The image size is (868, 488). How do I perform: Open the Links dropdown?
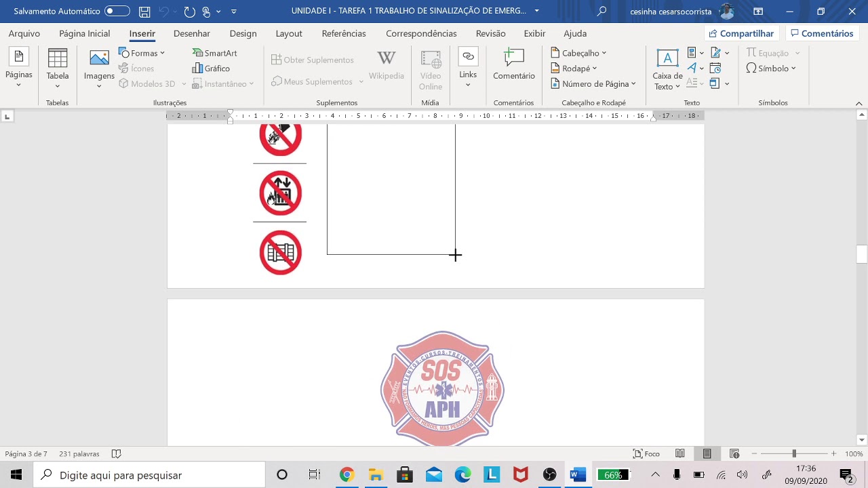coord(468,68)
